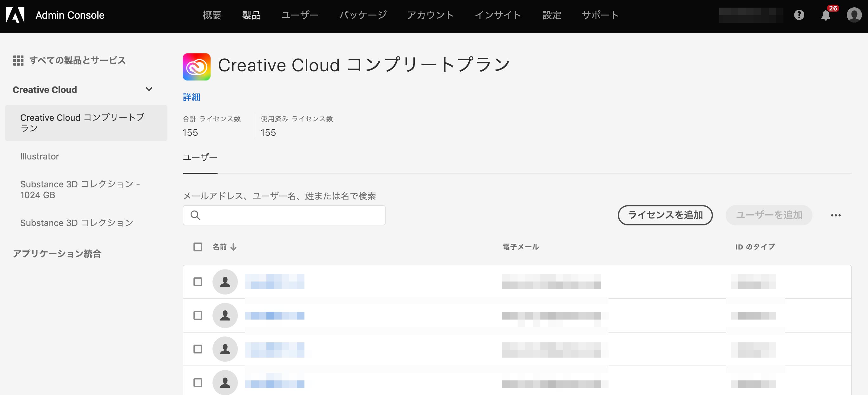Sort by 名前 column header

219,247
